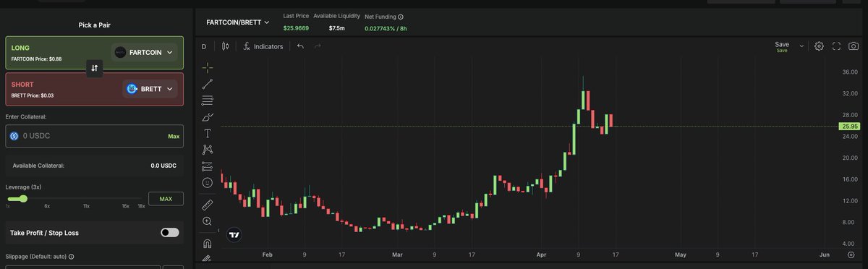This screenshot has width=868, height=269.
Task: Take a chart snapshot with camera
Action: point(854,46)
